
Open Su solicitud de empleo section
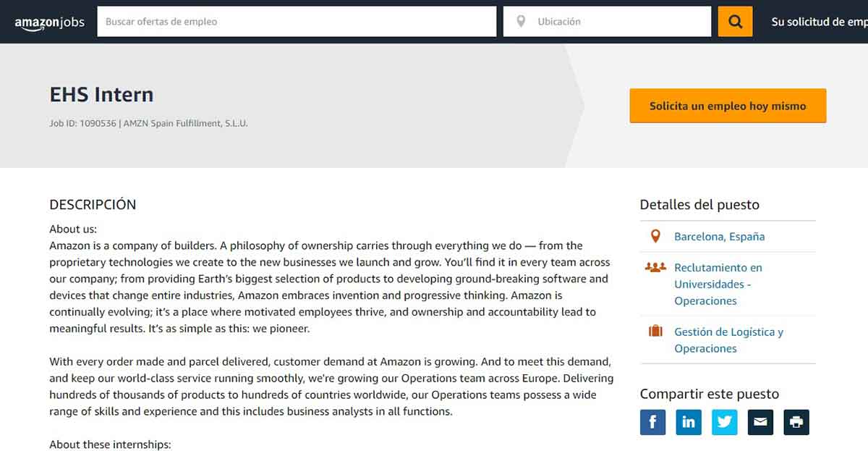pyautogui.click(x=817, y=22)
